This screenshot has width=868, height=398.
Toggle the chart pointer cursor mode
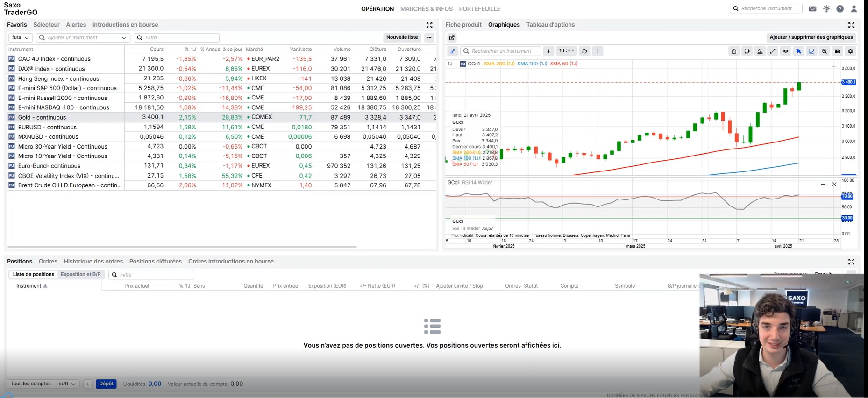click(x=798, y=51)
